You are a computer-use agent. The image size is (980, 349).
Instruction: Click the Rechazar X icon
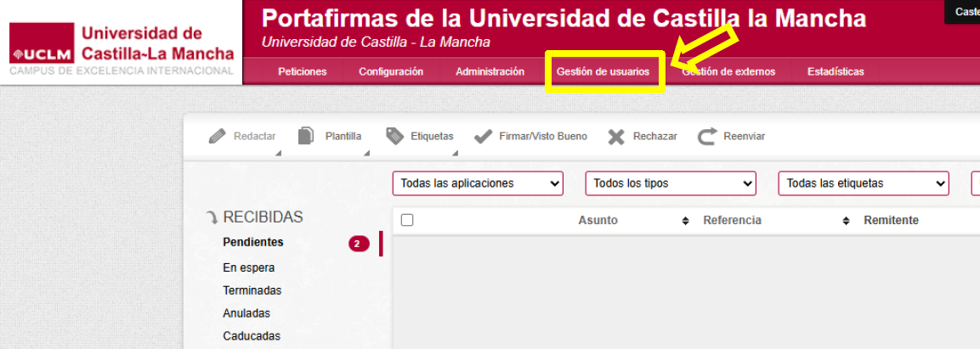[x=617, y=137]
